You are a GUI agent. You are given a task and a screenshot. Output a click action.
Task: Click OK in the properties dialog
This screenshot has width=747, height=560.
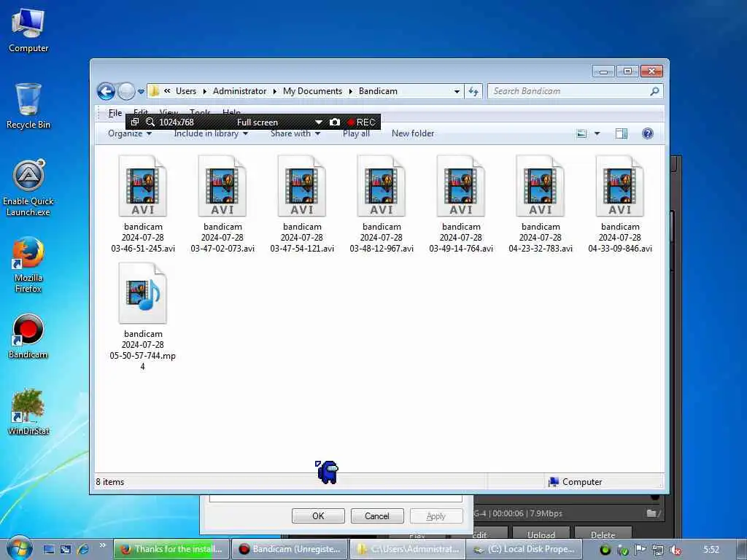click(x=318, y=516)
